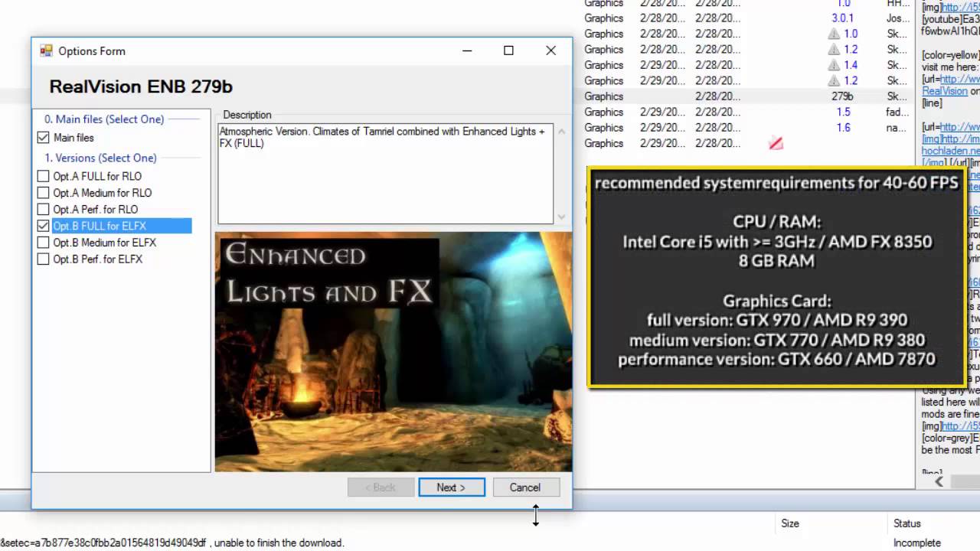Tick Opt.B Medium for ELFX

(43, 243)
